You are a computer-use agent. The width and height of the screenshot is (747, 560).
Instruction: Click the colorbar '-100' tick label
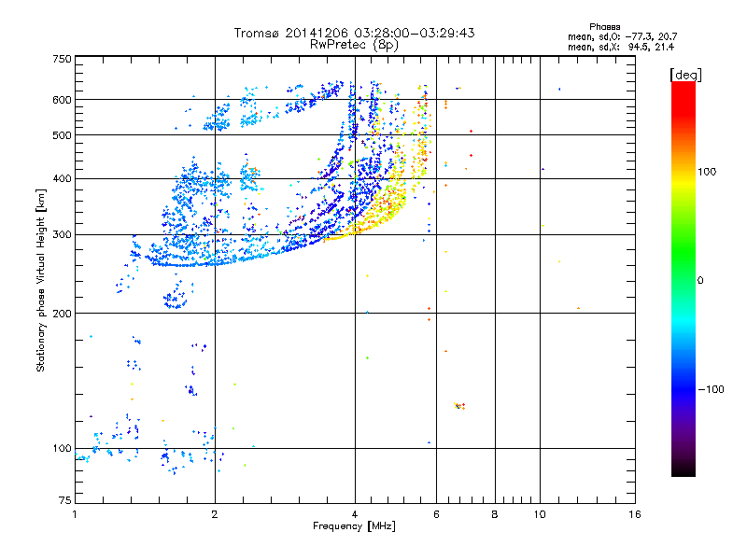[x=711, y=389]
